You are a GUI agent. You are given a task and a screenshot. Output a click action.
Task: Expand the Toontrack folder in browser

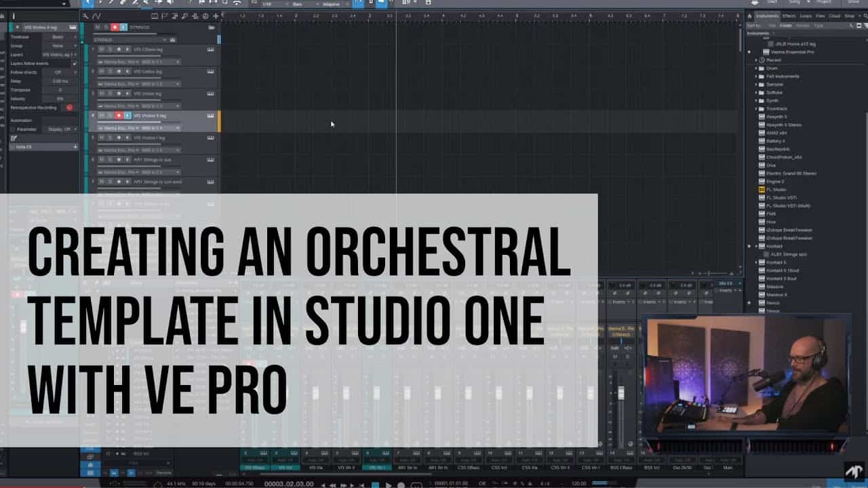coord(756,108)
